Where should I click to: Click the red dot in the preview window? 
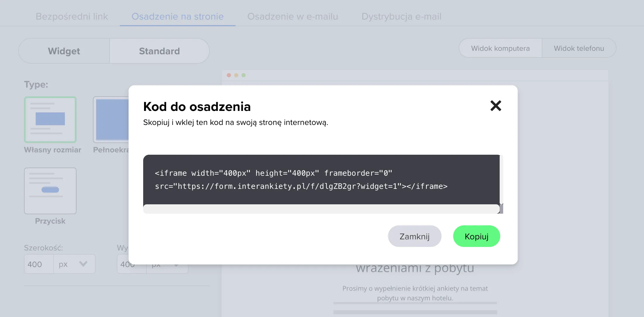point(229,75)
